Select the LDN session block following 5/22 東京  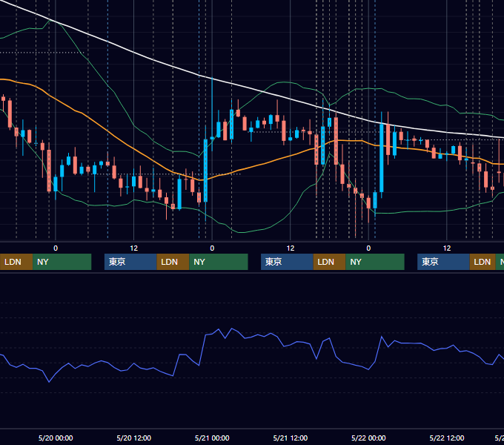pos(483,262)
